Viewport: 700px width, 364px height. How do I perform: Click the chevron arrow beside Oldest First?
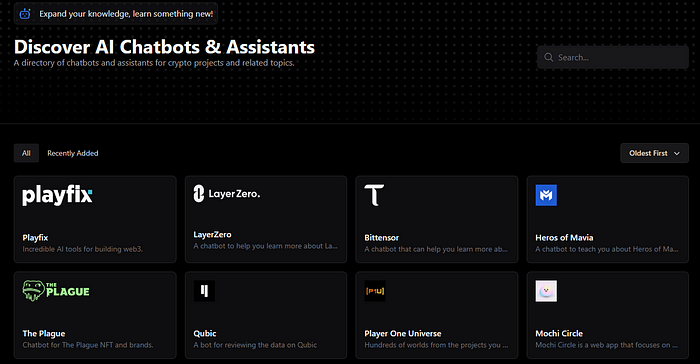[x=677, y=153]
